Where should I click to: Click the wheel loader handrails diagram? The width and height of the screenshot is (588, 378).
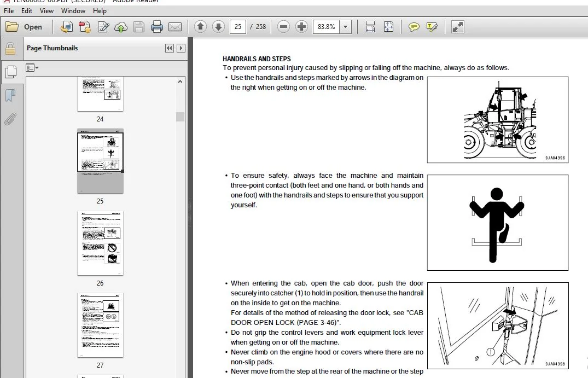[x=498, y=120]
